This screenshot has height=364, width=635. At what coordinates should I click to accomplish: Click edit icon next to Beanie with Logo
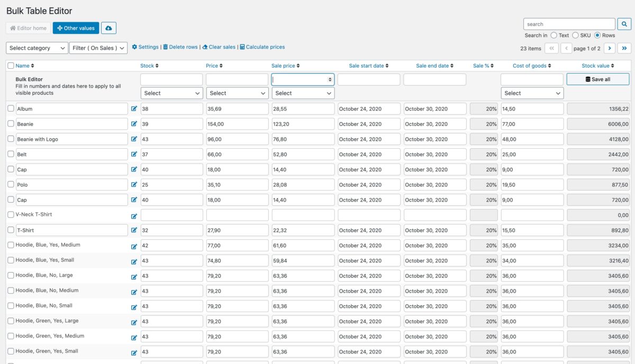(134, 139)
